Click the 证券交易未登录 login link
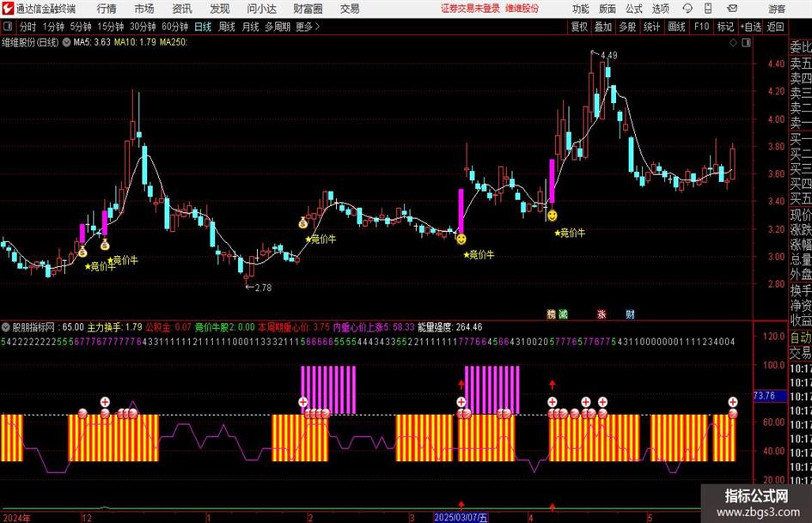This screenshot has height=523, width=812. (470, 9)
